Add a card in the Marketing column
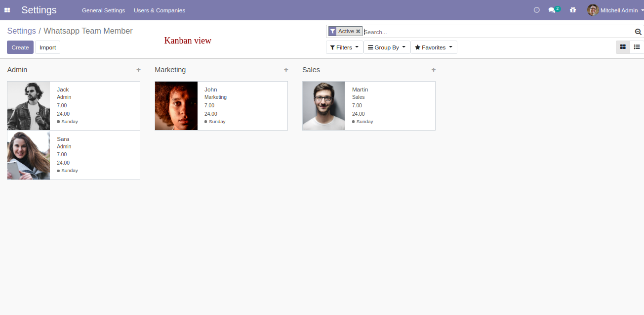The width and height of the screenshot is (644, 315). 286,70
